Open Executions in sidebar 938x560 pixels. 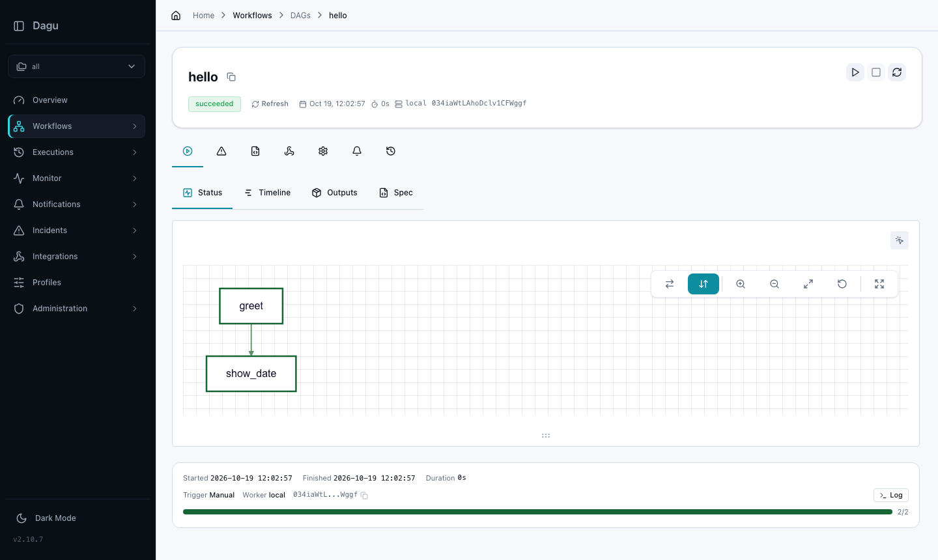[76, 152]
